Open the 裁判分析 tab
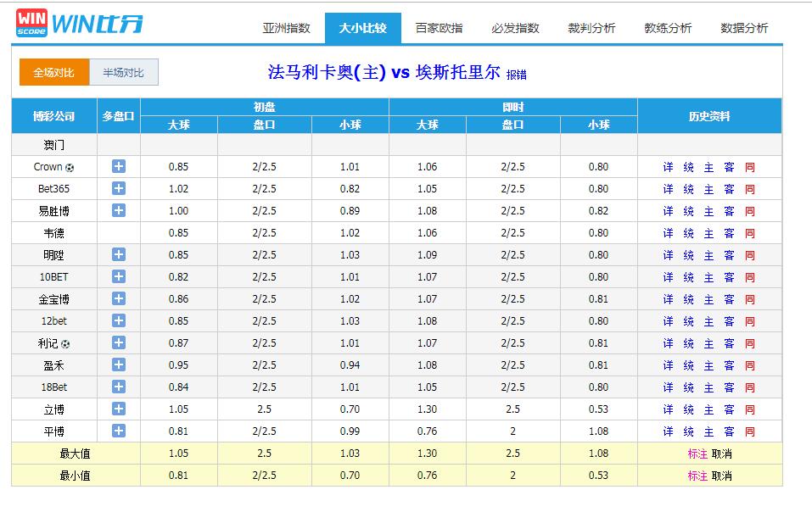 (x=591, y=28)
